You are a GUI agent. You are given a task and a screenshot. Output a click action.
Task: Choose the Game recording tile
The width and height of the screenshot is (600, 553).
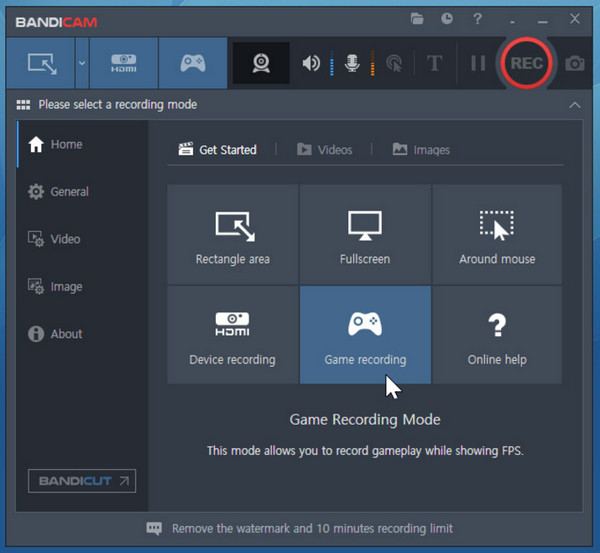click(365, 334)
